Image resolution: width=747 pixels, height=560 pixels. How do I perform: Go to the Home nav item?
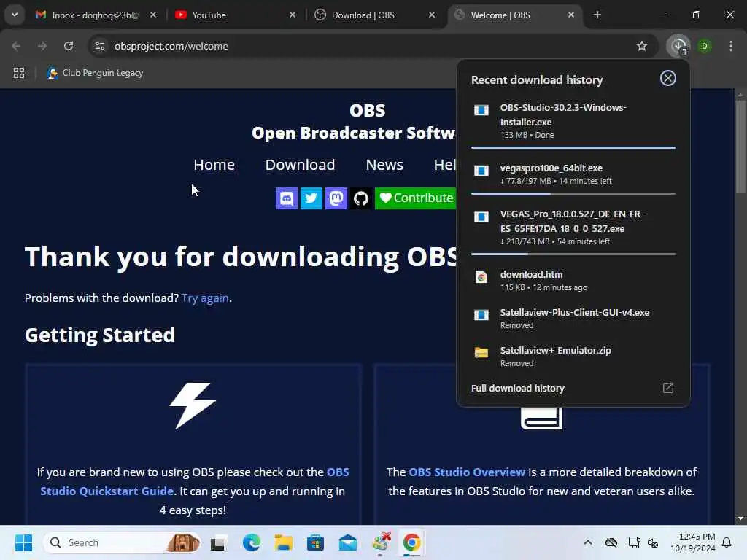[214, 165]
